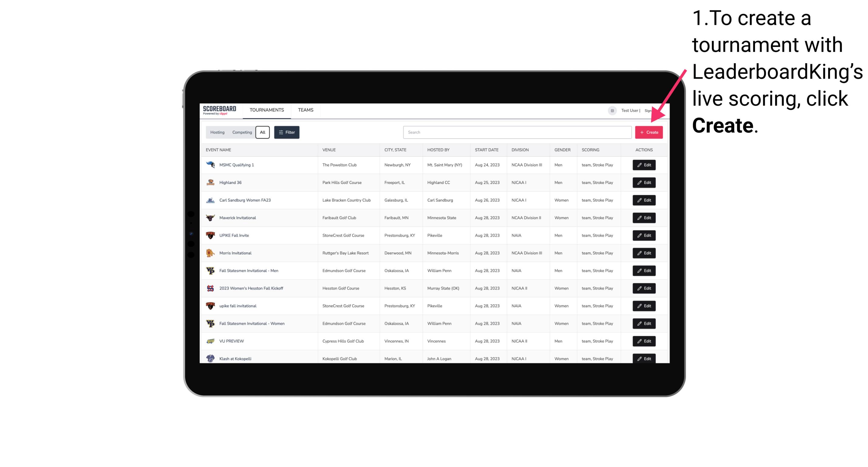Click the Filter dropdown button

286,132
